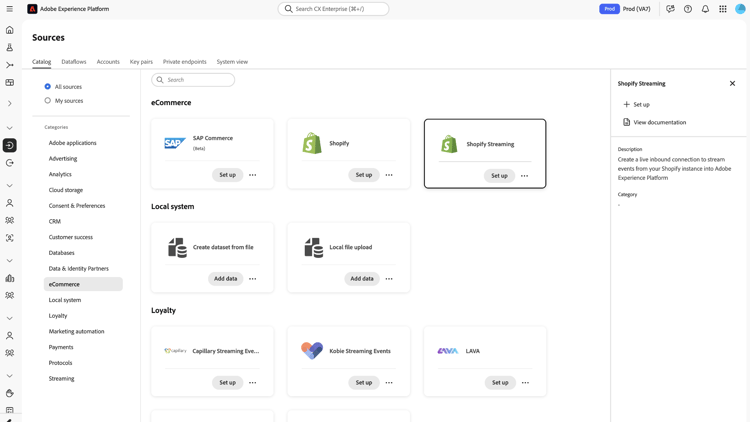Click the Shopify card logo
This screenshot has width=750, height=422.
click(x=312, y=143)
